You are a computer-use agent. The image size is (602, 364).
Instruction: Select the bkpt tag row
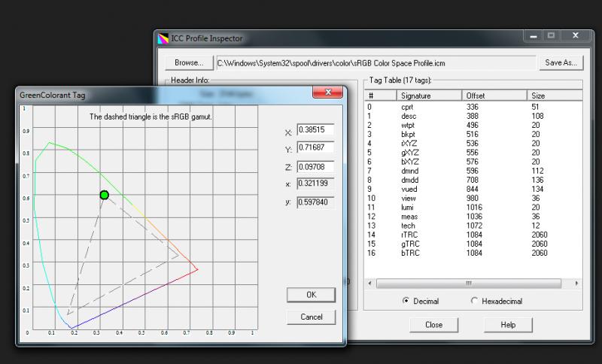(x=473, y=135)
